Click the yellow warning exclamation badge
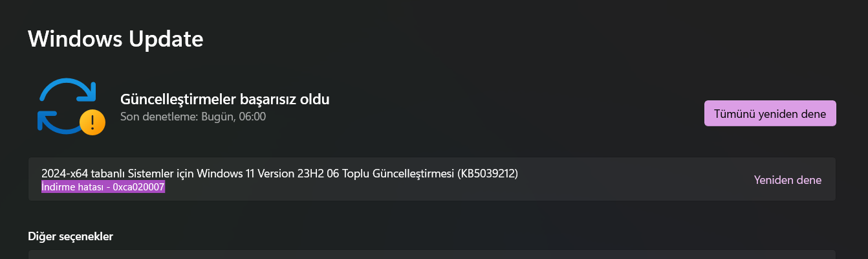This screenshot has width=868, height=259. pos(92,122)
